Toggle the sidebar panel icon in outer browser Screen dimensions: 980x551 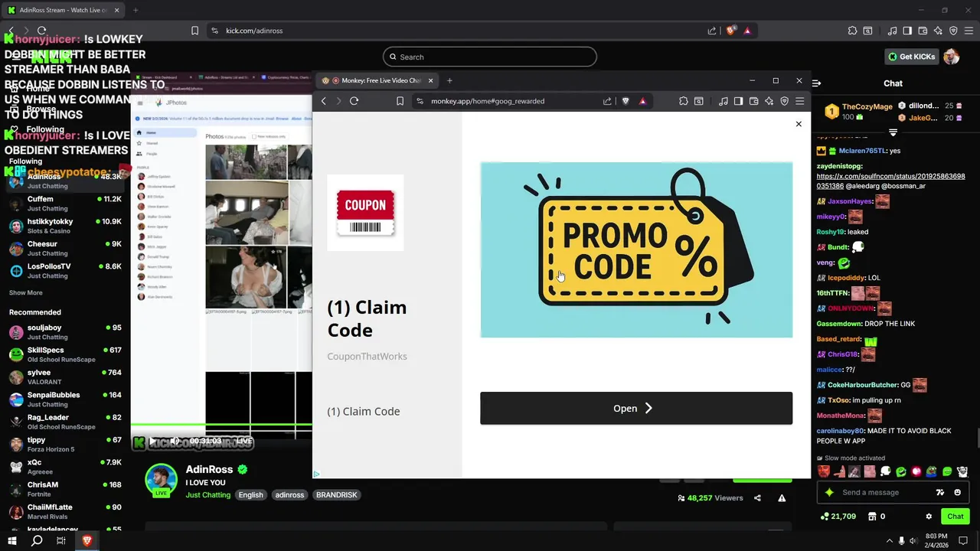(x=907, y=31)
